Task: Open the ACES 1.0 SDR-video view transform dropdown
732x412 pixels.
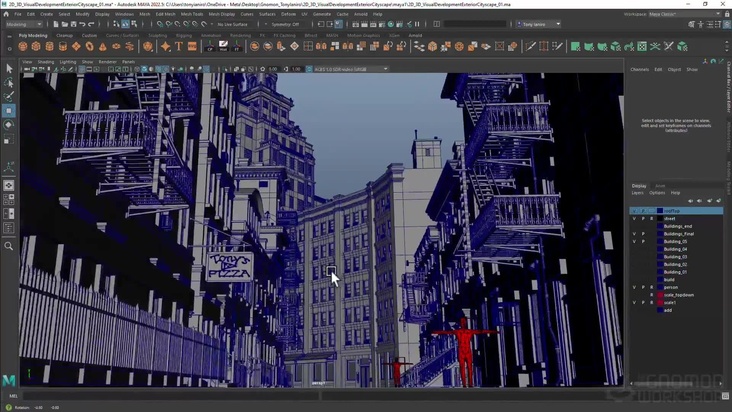Action: click(351, 69)
